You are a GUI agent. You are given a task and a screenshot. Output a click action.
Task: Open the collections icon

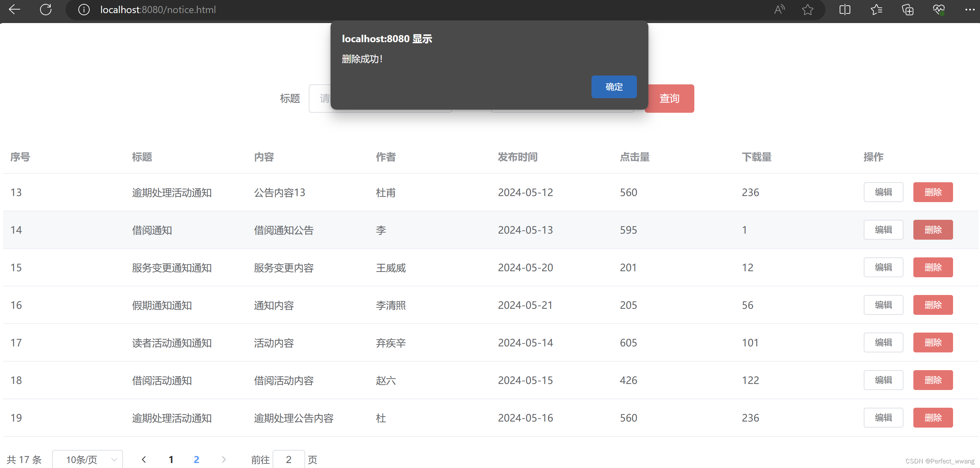tap(908, 10)
